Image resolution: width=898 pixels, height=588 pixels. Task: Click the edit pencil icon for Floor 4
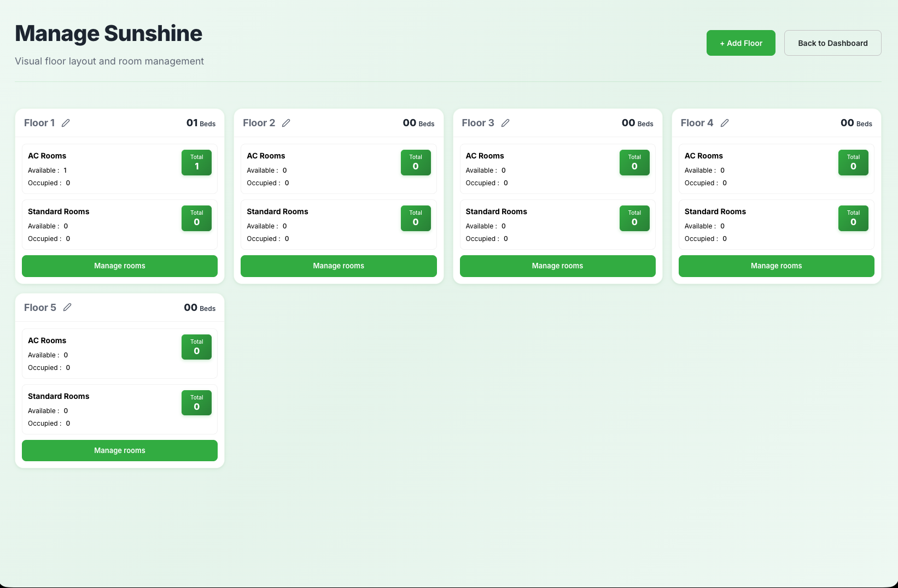[725, 122]
